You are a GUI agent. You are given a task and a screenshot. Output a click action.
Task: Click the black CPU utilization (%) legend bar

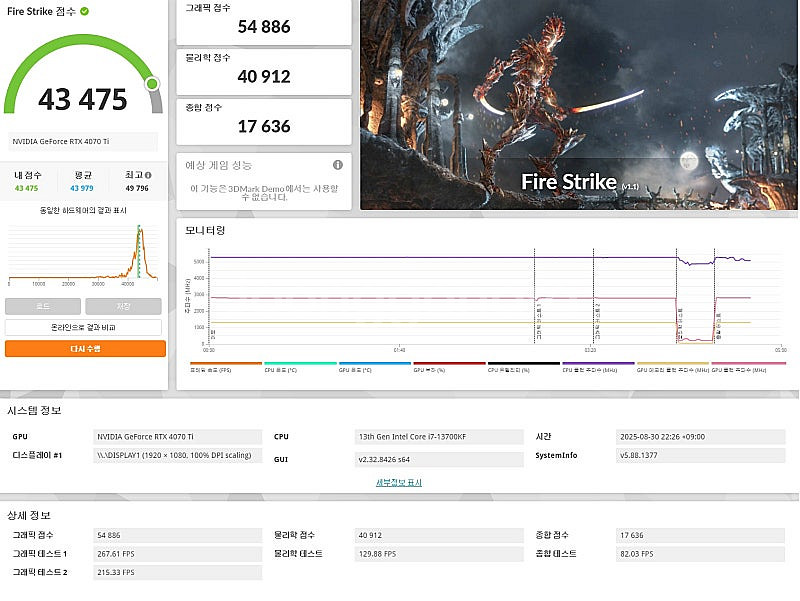[x=523, y=364]
